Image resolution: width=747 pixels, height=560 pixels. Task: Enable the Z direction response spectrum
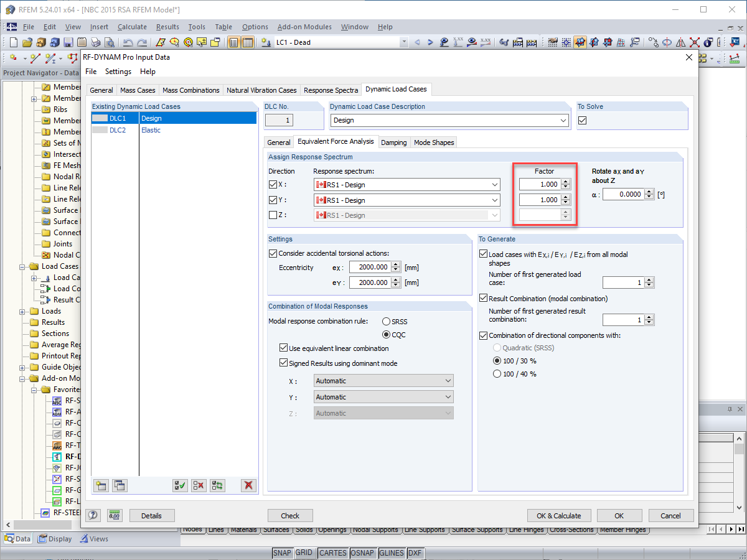click(x=273, y=215)
